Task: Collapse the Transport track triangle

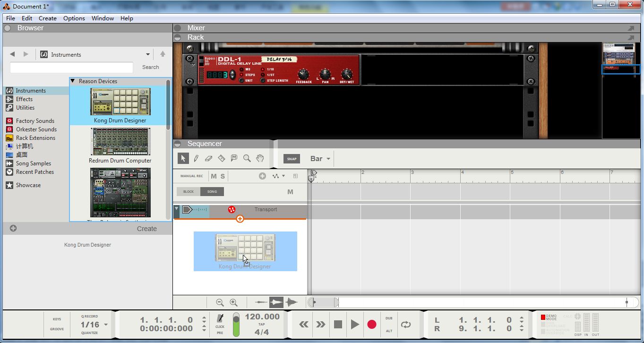Action: [x=176, y=209]
